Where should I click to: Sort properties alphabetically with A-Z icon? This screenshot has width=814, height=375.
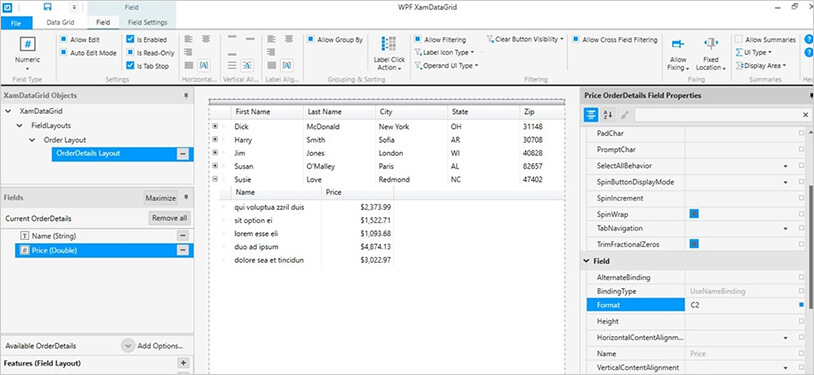(x=608, y=115)
